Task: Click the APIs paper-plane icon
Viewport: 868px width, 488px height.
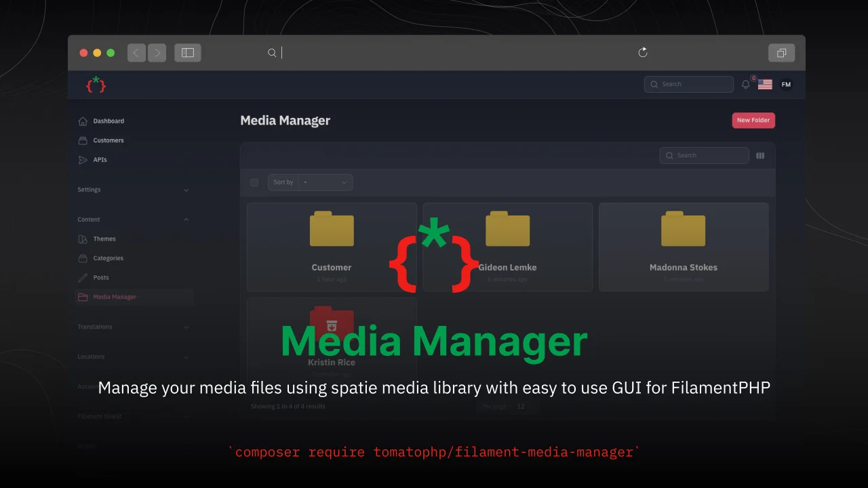Action: [x=81, y=159]
